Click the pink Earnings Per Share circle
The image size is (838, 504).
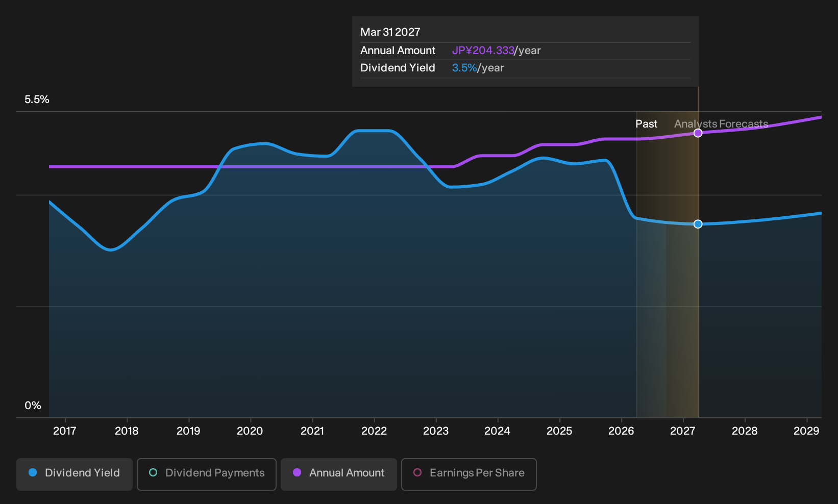point(417,472)
